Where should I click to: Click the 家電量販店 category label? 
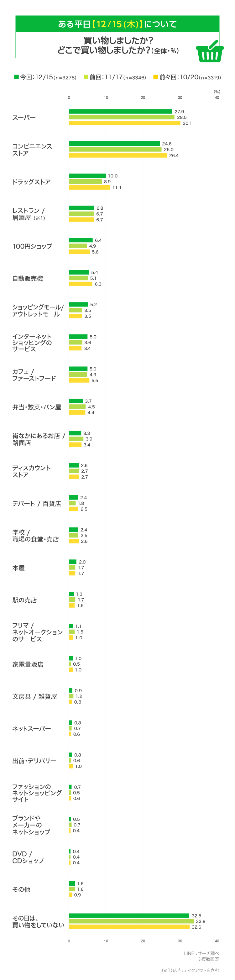[27, 664]
